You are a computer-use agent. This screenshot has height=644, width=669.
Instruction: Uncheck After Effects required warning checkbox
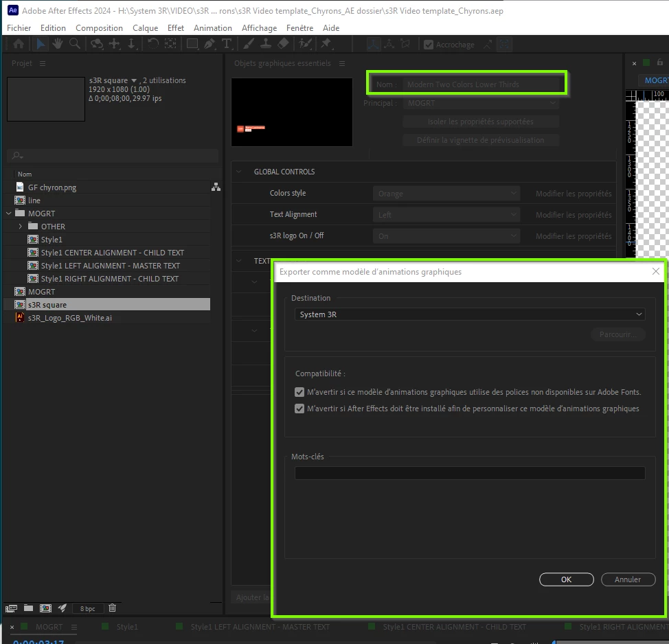[299, 409]
